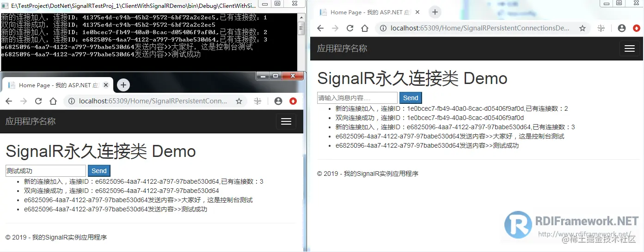The width and height of the screenshot is (644, 252).
Task: Reload page in the left browser window
Action: (38, 101)
